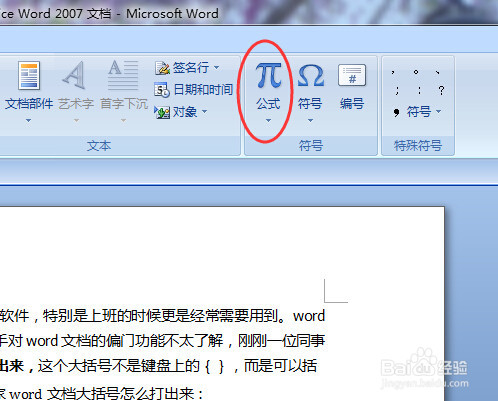Insert the question mark special symbol
498x401 pixels.
point(441,90)
